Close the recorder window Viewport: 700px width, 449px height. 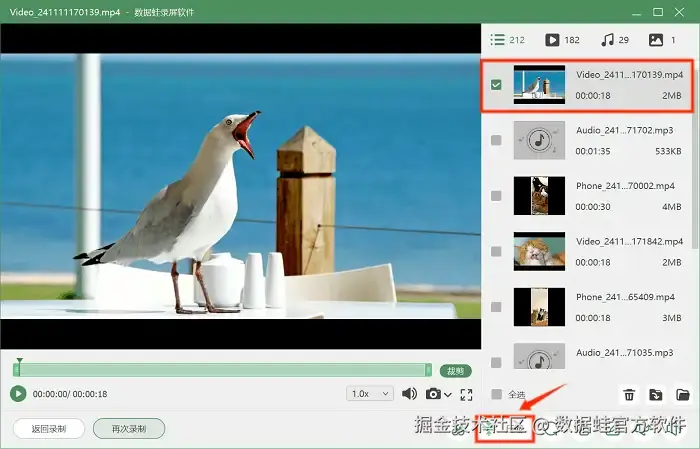tap(679, 12)
